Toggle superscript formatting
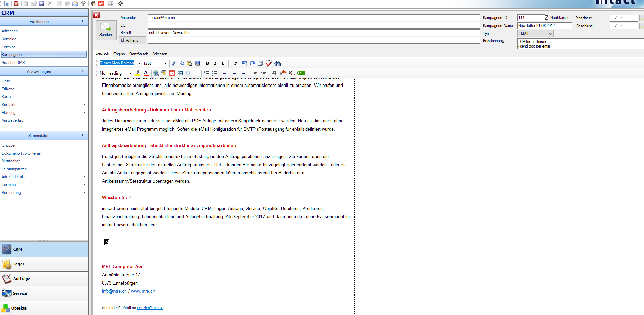The width and height of the screenshot is (644, 315). click(283, 73)
